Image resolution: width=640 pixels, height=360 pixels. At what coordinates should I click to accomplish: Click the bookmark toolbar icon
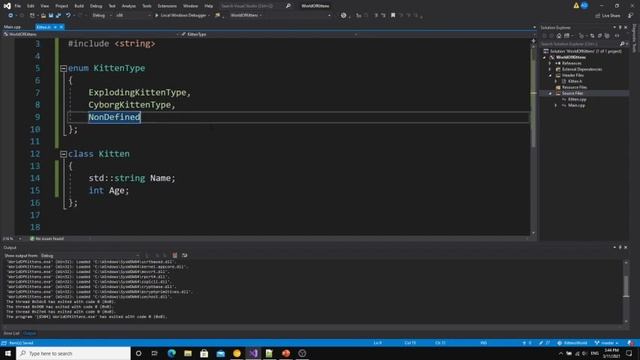393,16
